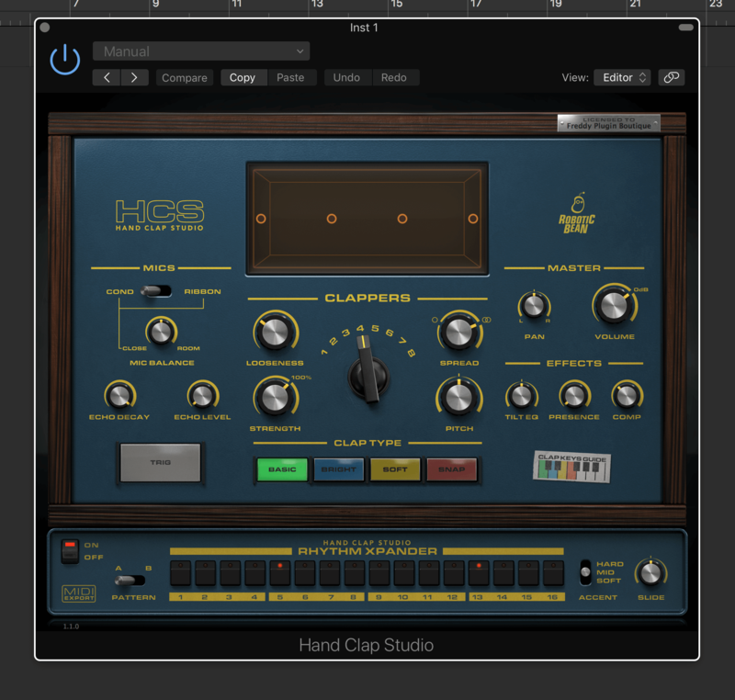Click the MIDI Export icon
Image resolution: width=735 pixels, height=700 pixels.
pyautogui.click(x=79, y=593)
